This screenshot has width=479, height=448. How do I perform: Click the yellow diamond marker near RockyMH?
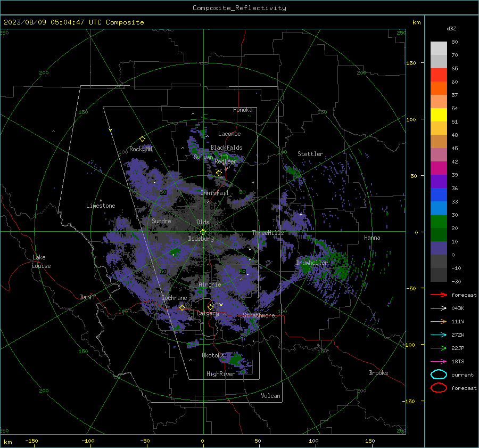[142, 139]
